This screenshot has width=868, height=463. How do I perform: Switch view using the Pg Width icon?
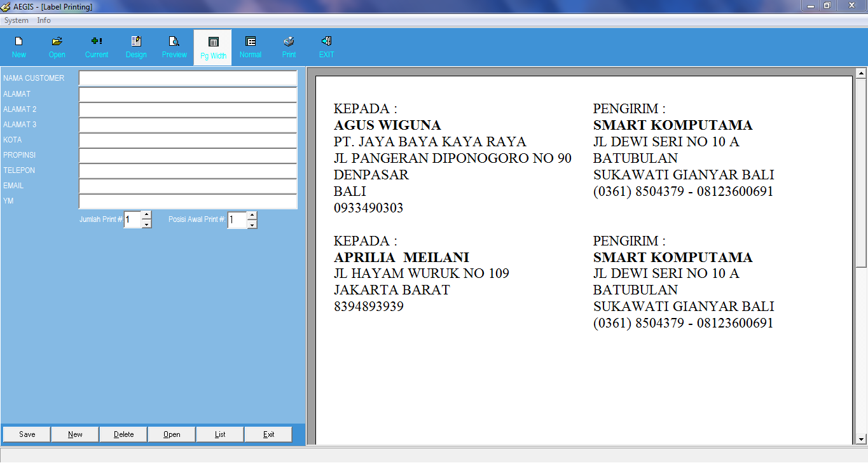(x=212, y=46)
